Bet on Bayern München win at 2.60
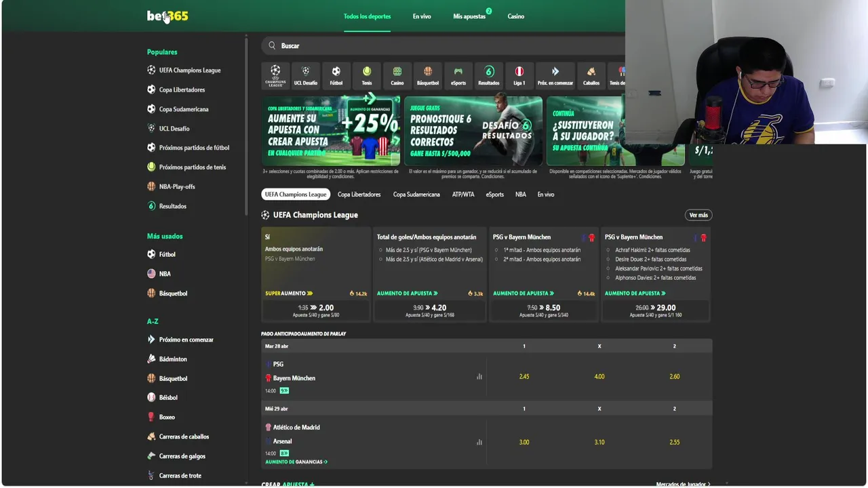The height and width of the screenshot is (488, 868). point(674,376)
